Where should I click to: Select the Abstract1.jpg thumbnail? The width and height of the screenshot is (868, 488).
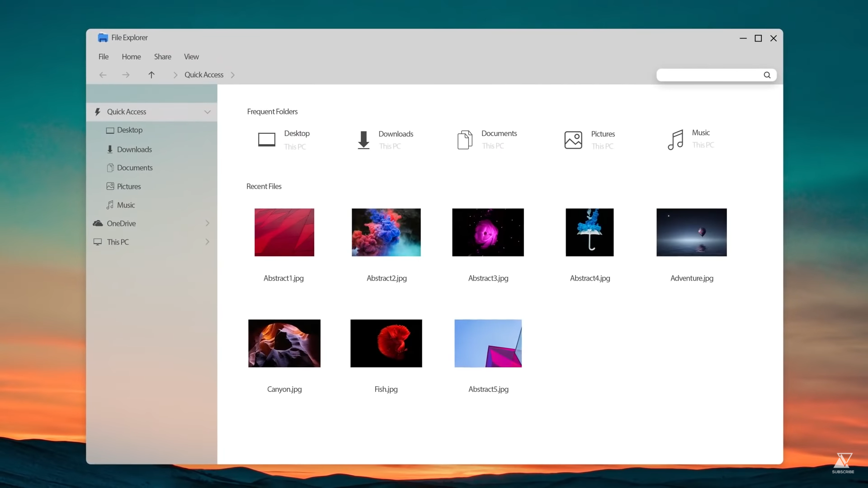284,232
